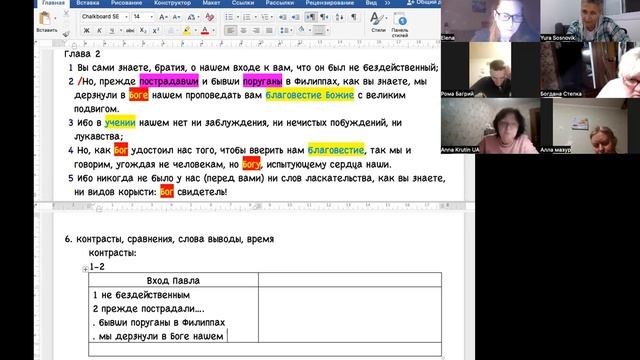This screenshot has height=360, width=640.
Task: Open the Макет tab
Action: tap(211, 3)
